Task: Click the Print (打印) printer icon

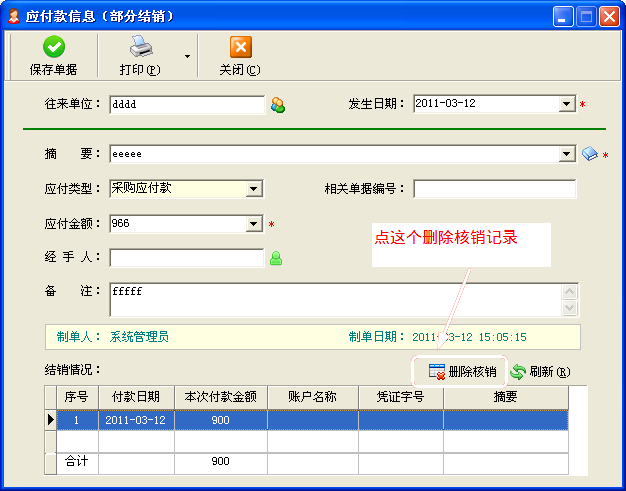Action: tap(139, 47)
